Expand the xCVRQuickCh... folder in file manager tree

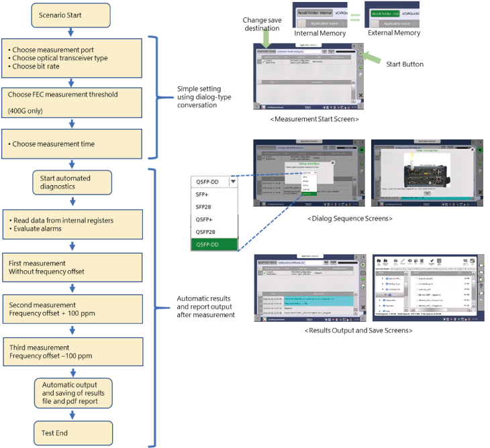[383, 290]
